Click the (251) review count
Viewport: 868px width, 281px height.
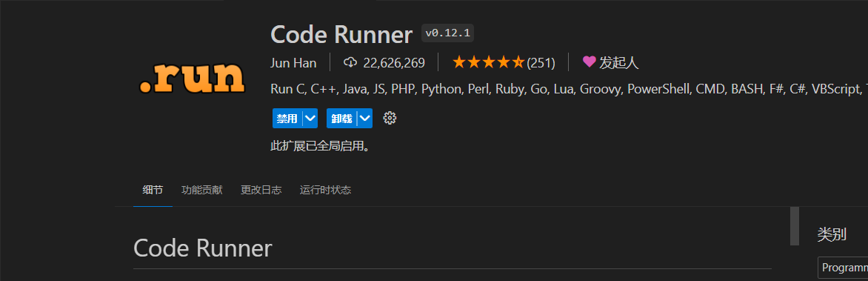point(541,62)
